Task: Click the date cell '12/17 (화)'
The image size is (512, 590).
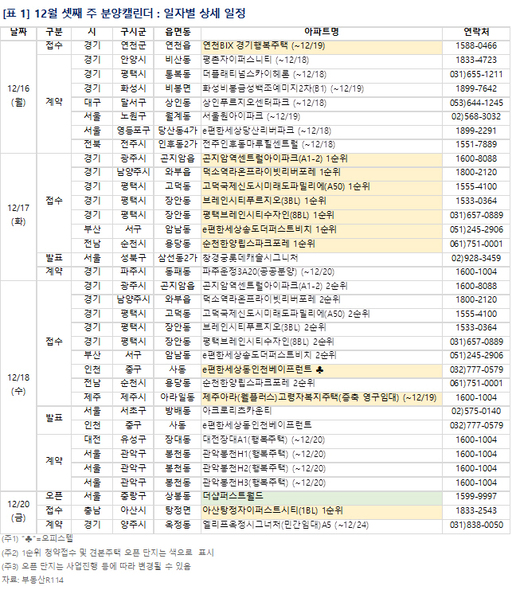Action: (18, 215)
